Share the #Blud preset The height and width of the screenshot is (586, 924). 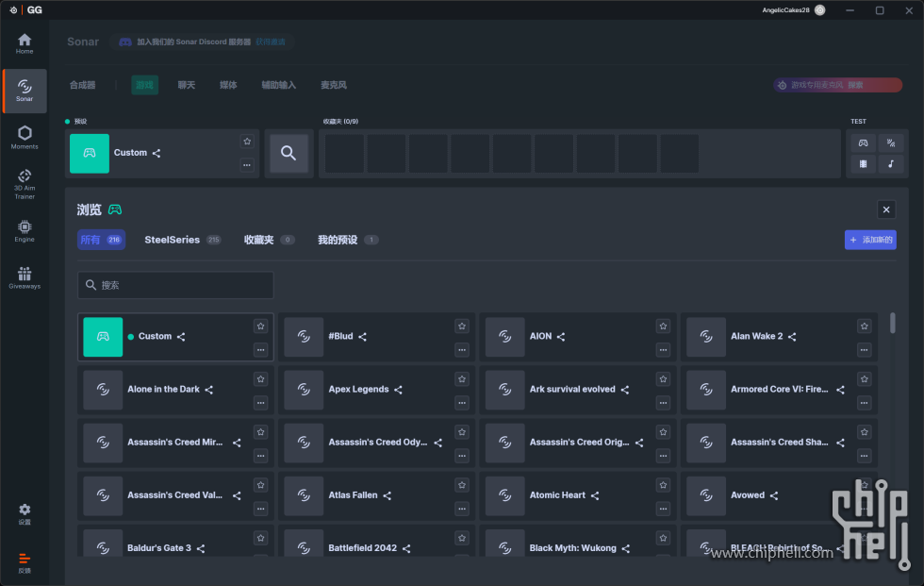tap(362, 337)
